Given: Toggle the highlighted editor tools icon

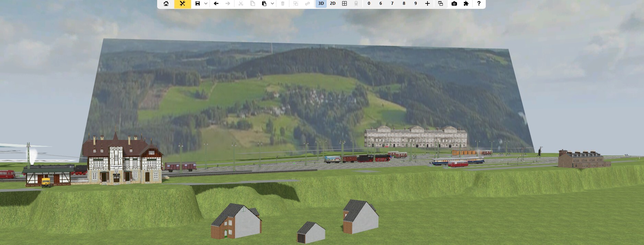Looking at the screenshot, I should pos(183,4).
